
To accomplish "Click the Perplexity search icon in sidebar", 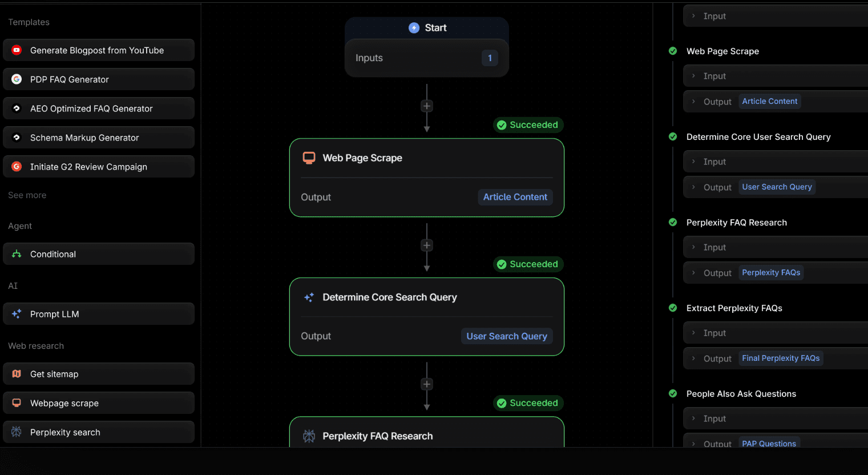I will point(17,432).
